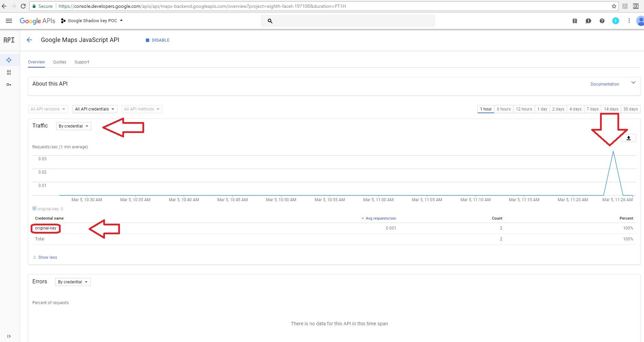Click the original-key credential name
The height and width of the screenshot is (342, 644).
click(46, 228)
